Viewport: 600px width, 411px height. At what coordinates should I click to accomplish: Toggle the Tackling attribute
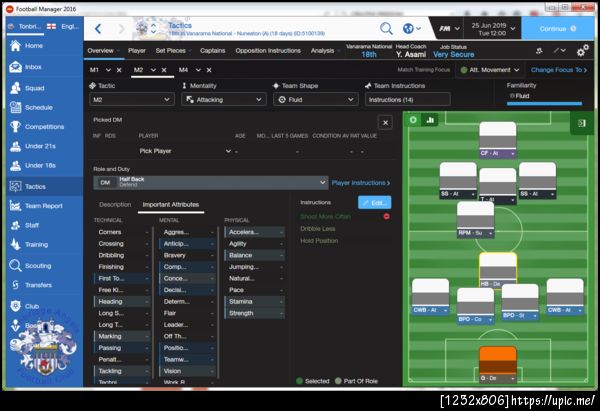pyautogui.click(x=122, y=371)
